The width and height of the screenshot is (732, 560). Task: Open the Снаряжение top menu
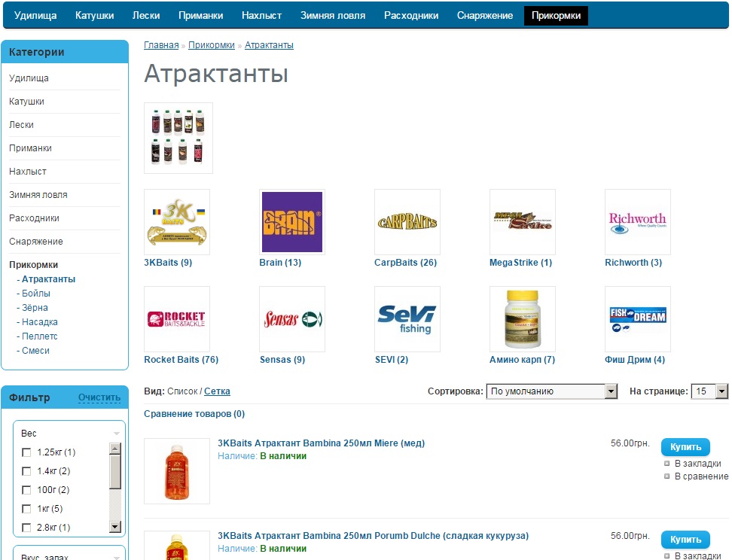(485, 15)
